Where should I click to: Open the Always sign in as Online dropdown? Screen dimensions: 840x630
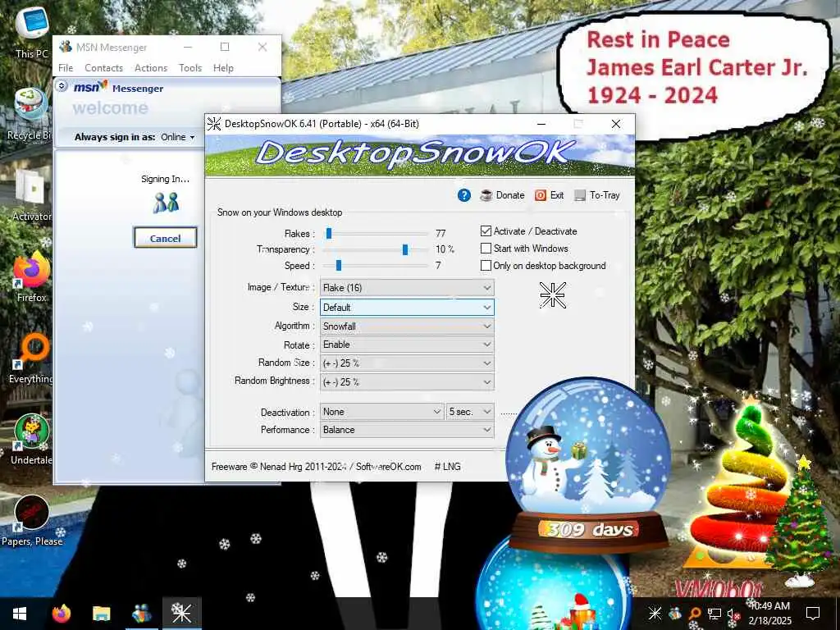coord(178,137)
